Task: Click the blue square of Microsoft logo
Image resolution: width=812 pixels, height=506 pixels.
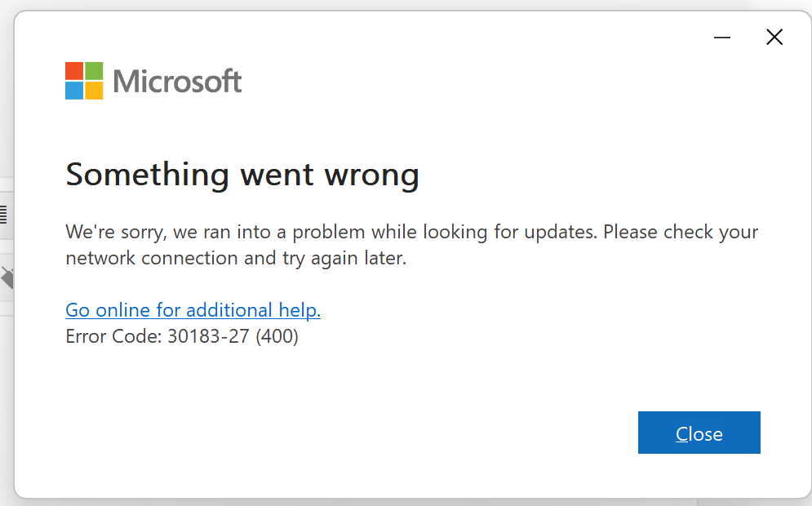Action: click(74, 90)
